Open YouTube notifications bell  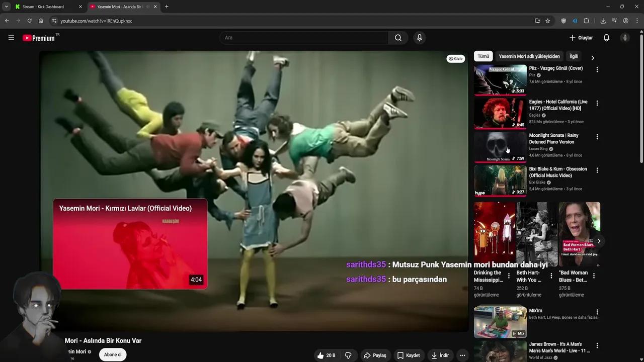pyautogui.click(x=606, y=38)
